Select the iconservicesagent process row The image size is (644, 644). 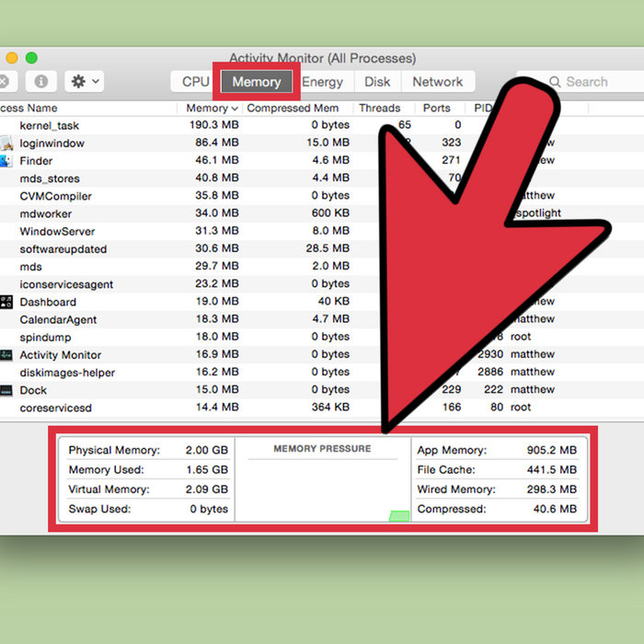(322, 284)
